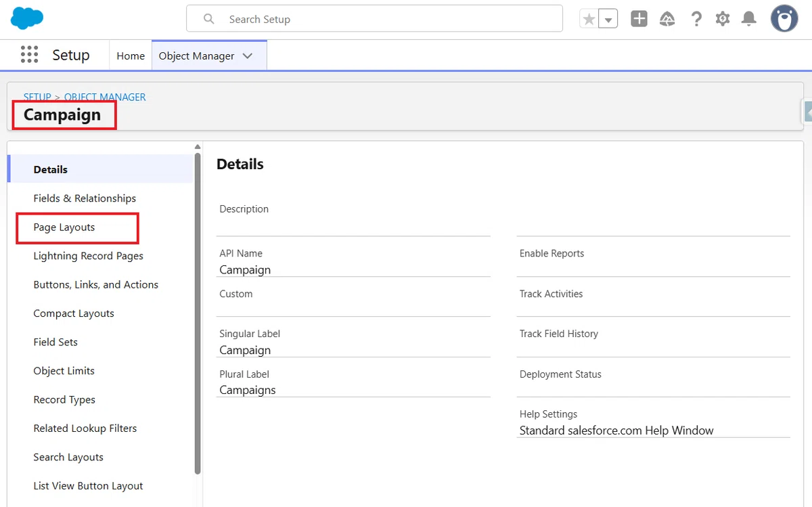
Task: Open Search Layouts section
Action: tap(68, 458)
